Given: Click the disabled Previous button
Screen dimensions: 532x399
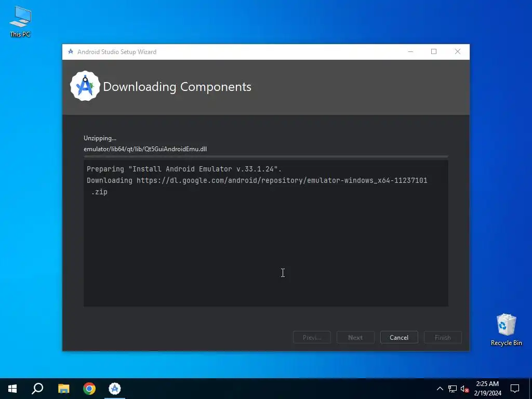Looking at the screenshot, I should 312,337.
